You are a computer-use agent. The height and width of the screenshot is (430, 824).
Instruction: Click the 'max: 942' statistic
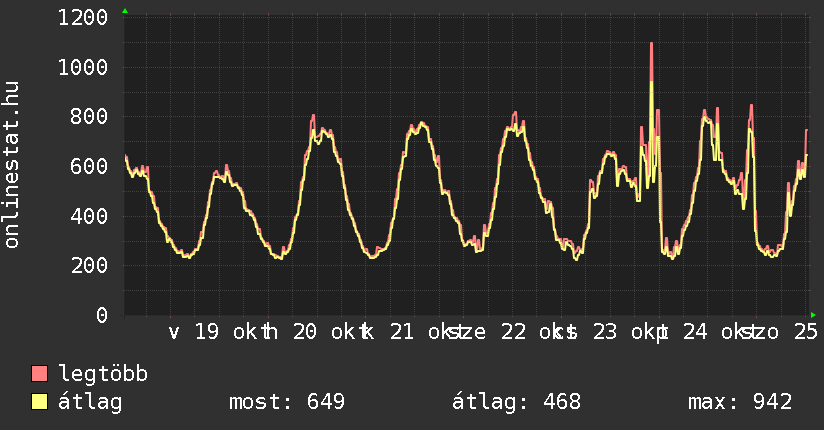(x=740, y=403)
